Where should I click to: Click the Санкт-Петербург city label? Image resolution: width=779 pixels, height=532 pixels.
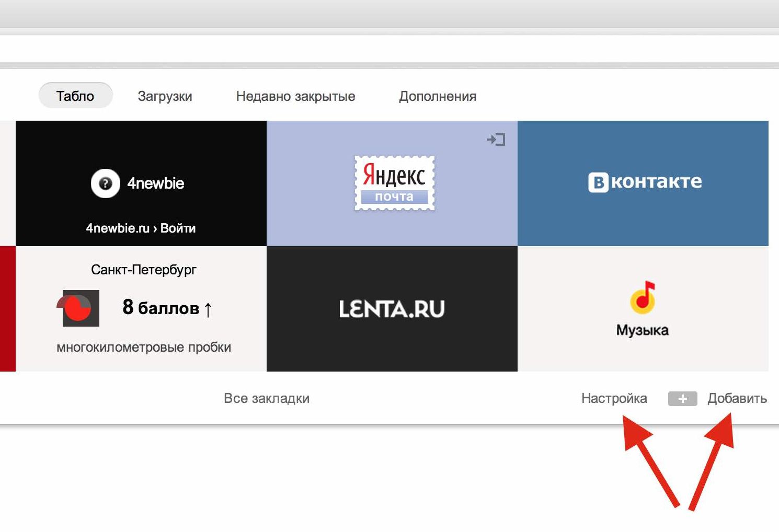[x=144, y=270]
